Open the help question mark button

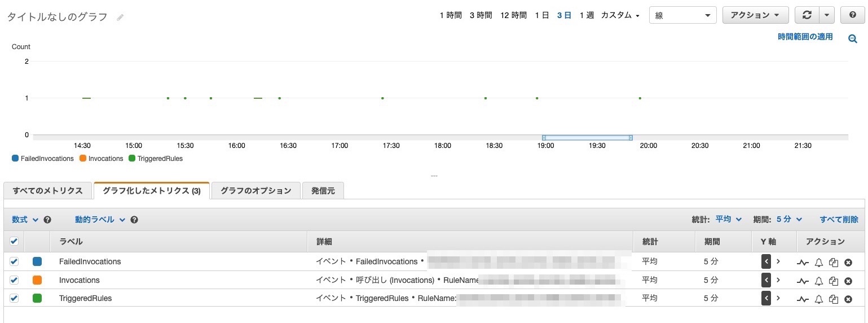click(852, 15)
